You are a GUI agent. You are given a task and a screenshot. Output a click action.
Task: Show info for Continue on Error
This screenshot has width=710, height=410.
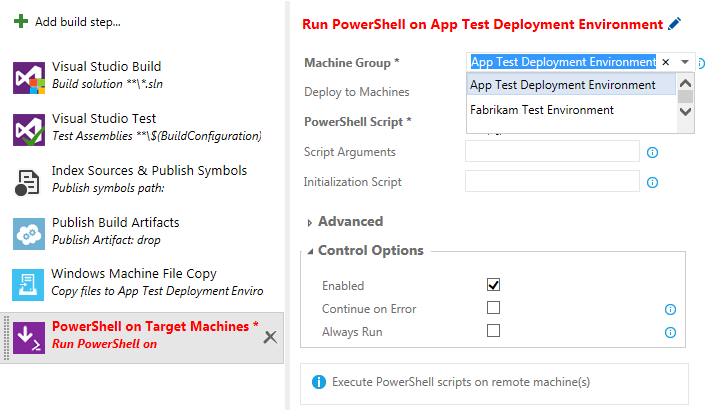pos(670,309)
